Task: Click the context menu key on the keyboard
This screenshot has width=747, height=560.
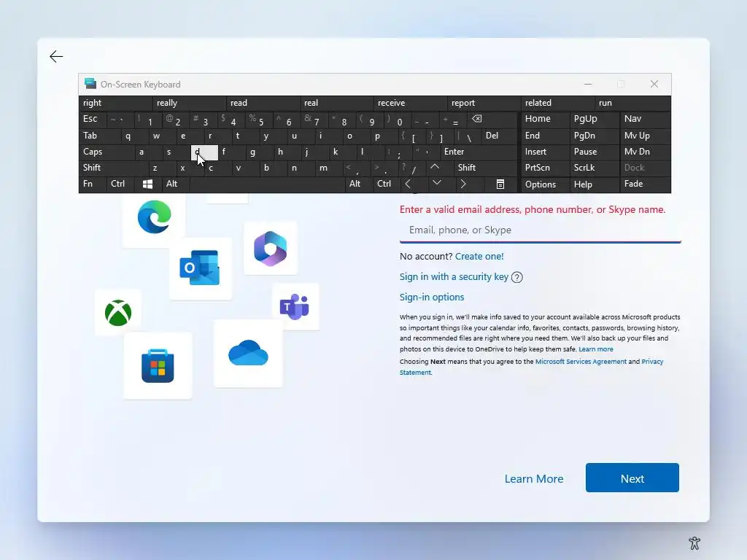Action: 500,184
